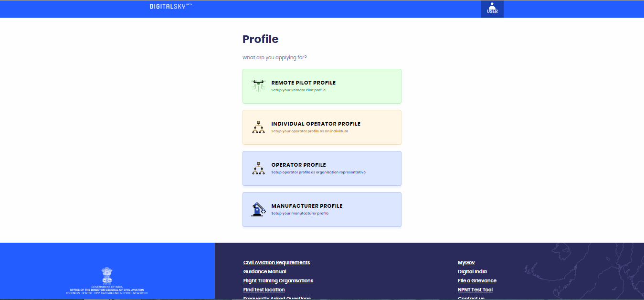This screenshot has width=644, height=300.
Task: Click the organization icon on Operator Profile card
Action: pyautogui.click(x=258, y=168)
